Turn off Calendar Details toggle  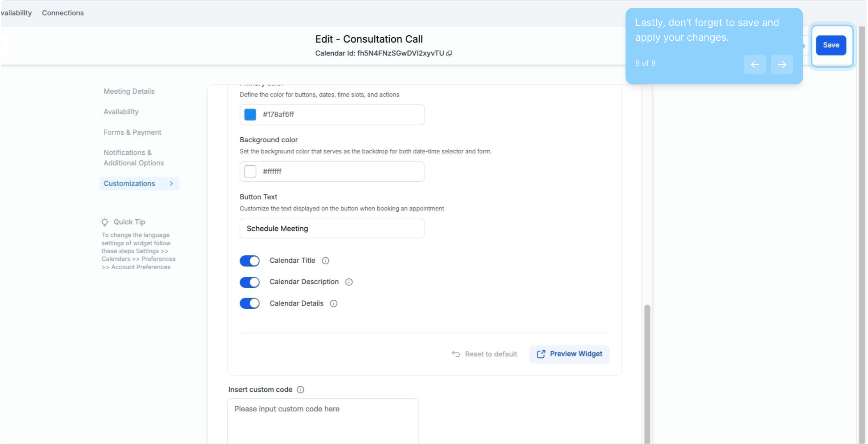(249, 303)
